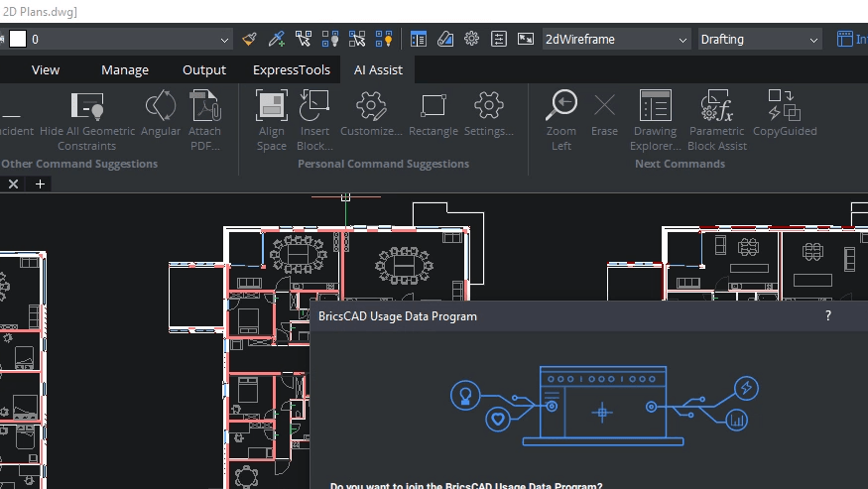The height and width of the screenshot is (489, 868).
Task: Click the Insert Block command
Action: (314, 105)
